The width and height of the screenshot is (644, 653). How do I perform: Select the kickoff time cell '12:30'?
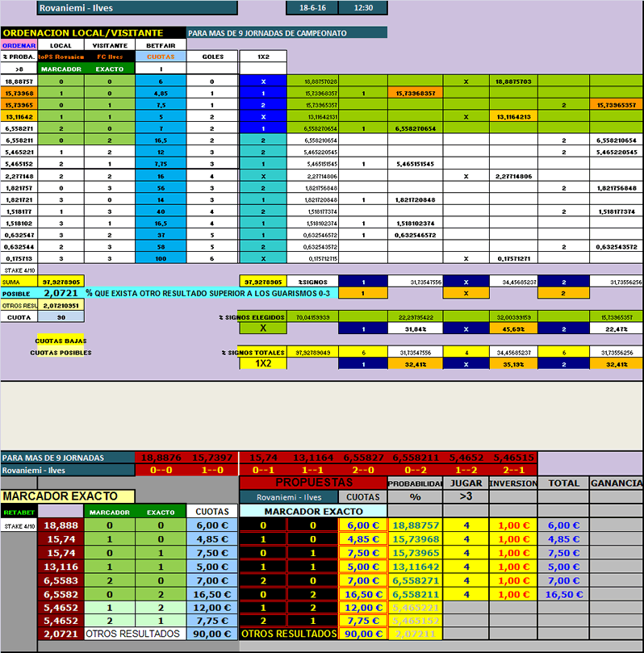363,8
